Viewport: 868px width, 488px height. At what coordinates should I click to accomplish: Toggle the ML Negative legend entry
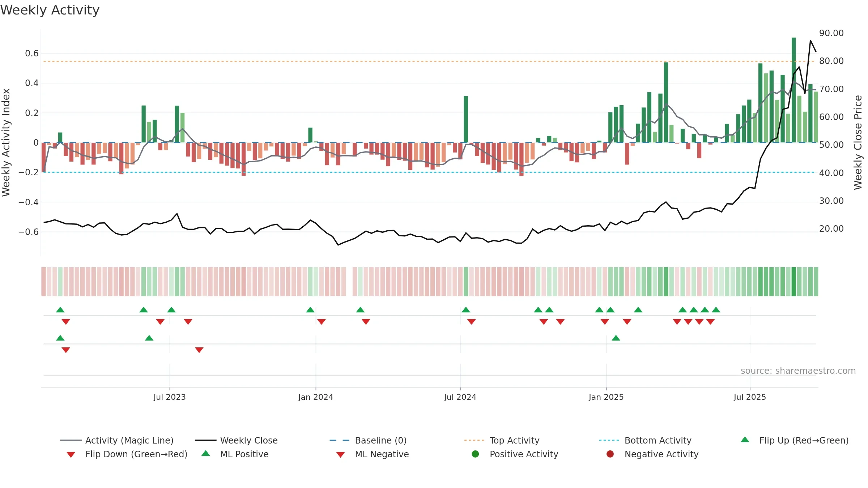pos(373,454)
